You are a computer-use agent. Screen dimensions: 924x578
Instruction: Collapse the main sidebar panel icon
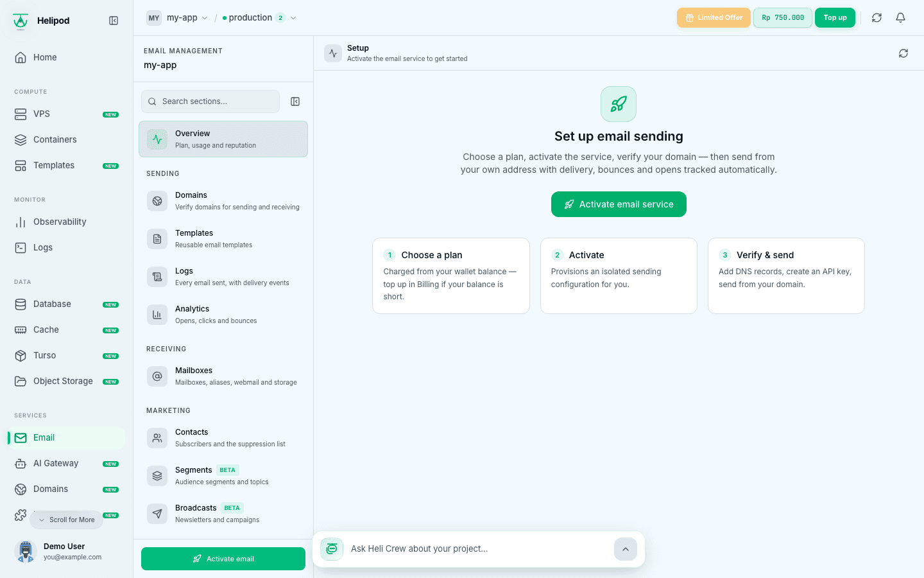click(114, 21)
